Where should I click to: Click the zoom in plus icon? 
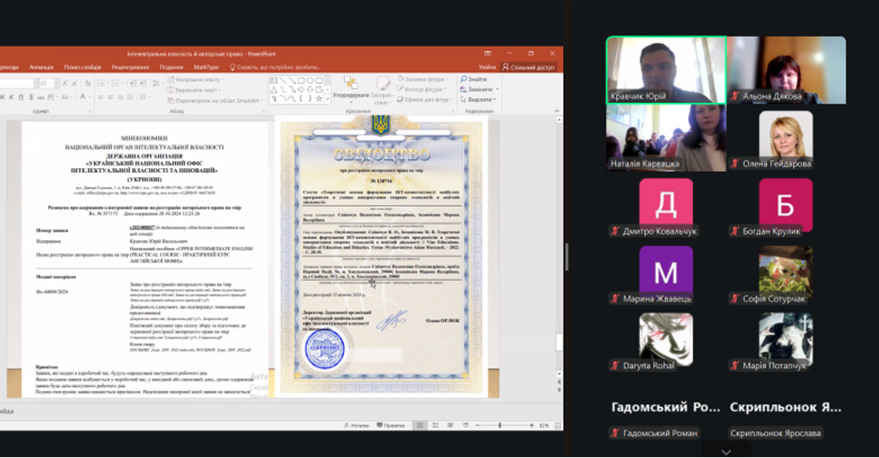[531, 425]
